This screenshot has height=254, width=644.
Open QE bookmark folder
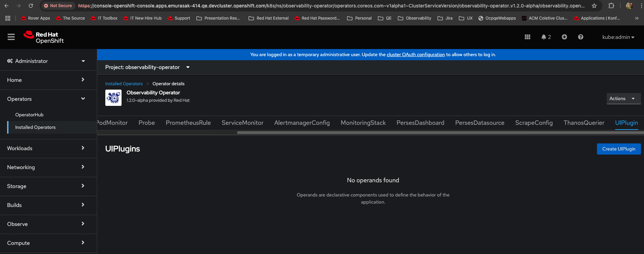[x=385, y=18]
